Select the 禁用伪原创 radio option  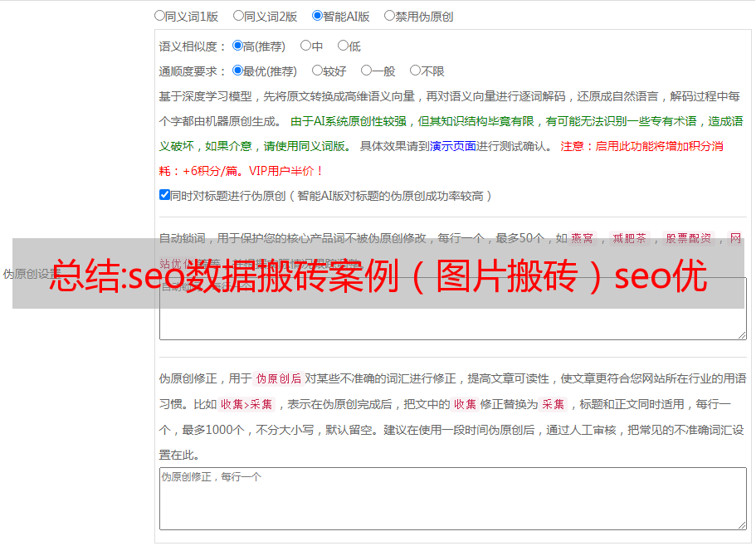(x=389, y=16)
